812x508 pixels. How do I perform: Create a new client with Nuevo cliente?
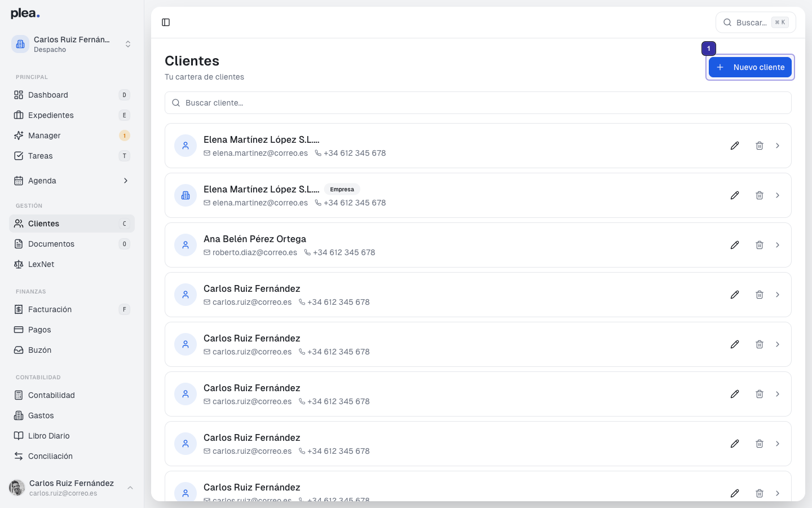pyautogui.click(x=750, y=67)
